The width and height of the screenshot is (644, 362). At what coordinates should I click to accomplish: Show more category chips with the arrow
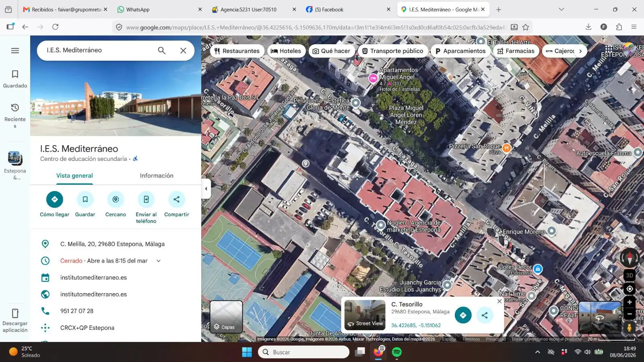(x=580, y=51)
